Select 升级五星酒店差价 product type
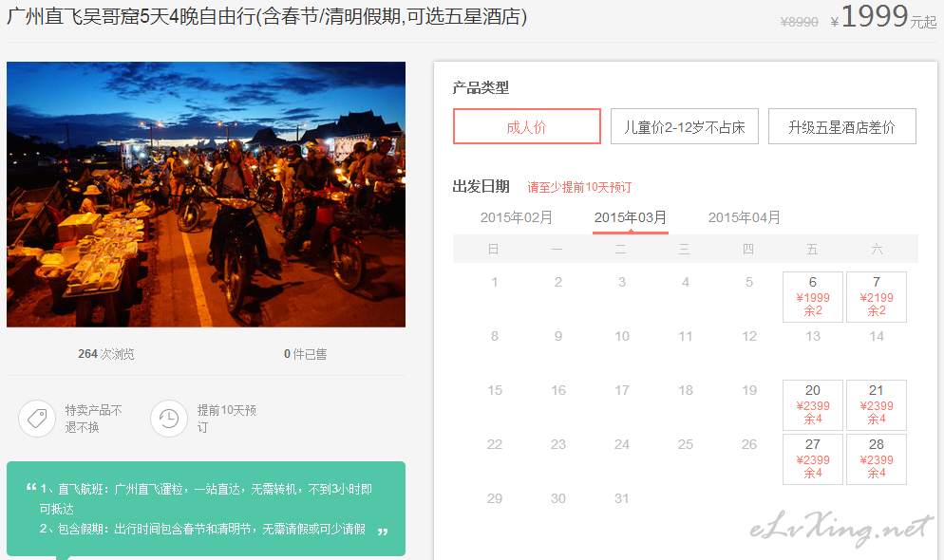944x560 pixels. coord(842,126)
